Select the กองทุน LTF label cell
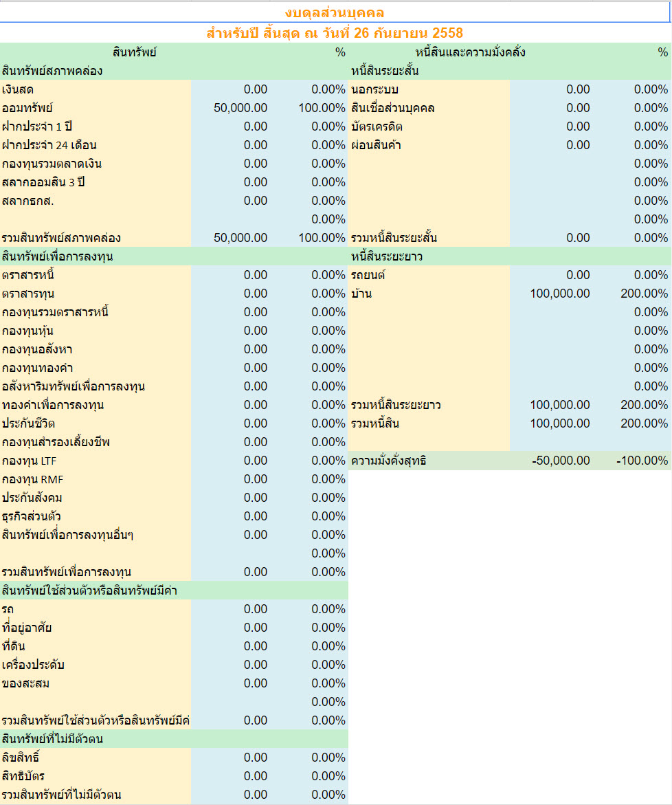 96,461
